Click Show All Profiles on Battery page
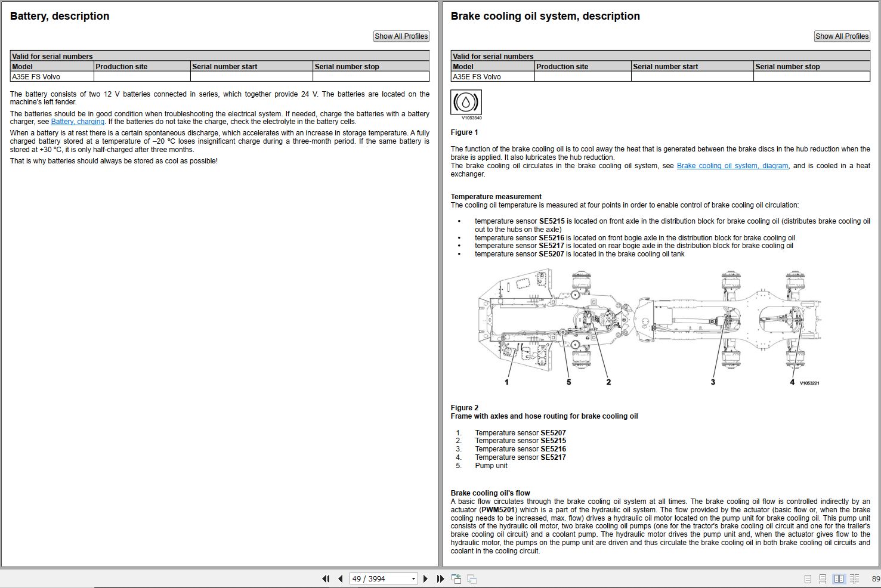The width and height of the screenshot is (881, 588). tap(401, 36)
